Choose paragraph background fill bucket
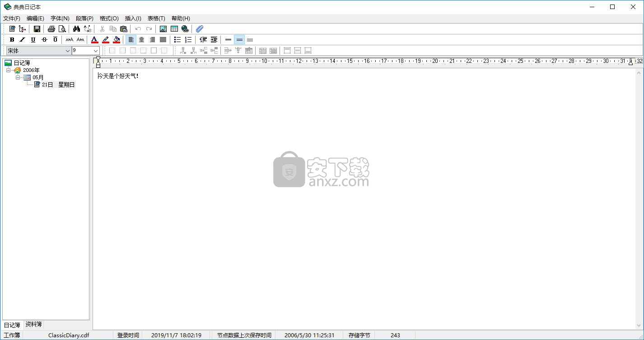 [117, 40]
